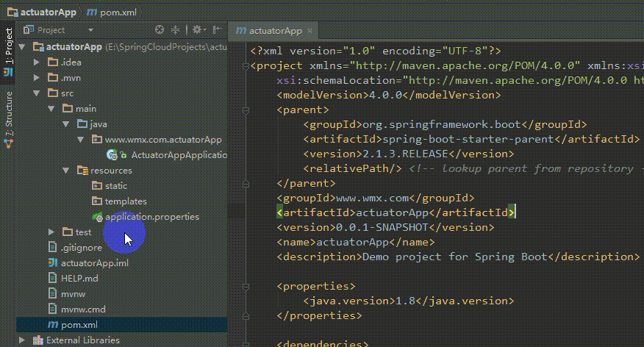Fold the parent element in editor gutter
Screen dimensions: 644x347
(x=246, y=110)
